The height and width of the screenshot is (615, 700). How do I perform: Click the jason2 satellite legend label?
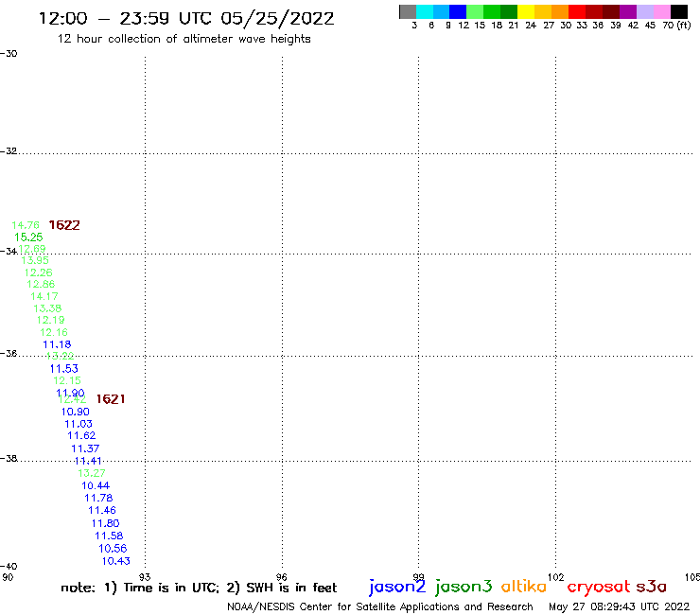[x=397, y=587]
